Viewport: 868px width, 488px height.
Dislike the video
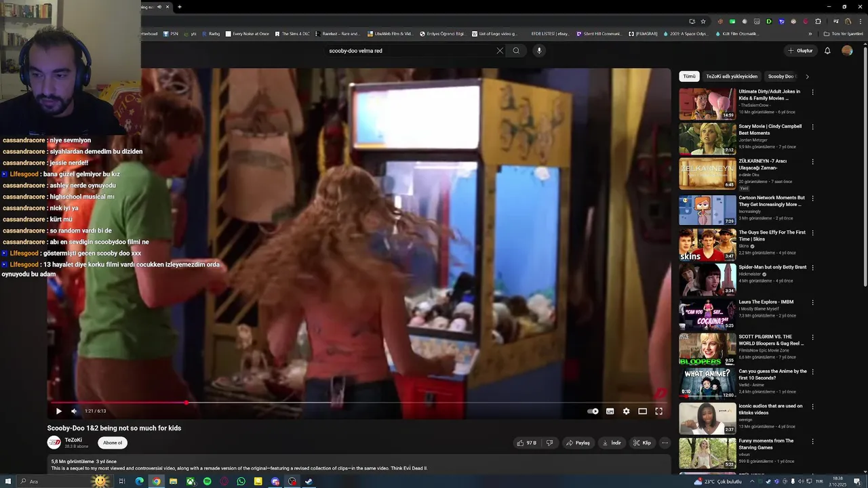(x=549, y=443)
